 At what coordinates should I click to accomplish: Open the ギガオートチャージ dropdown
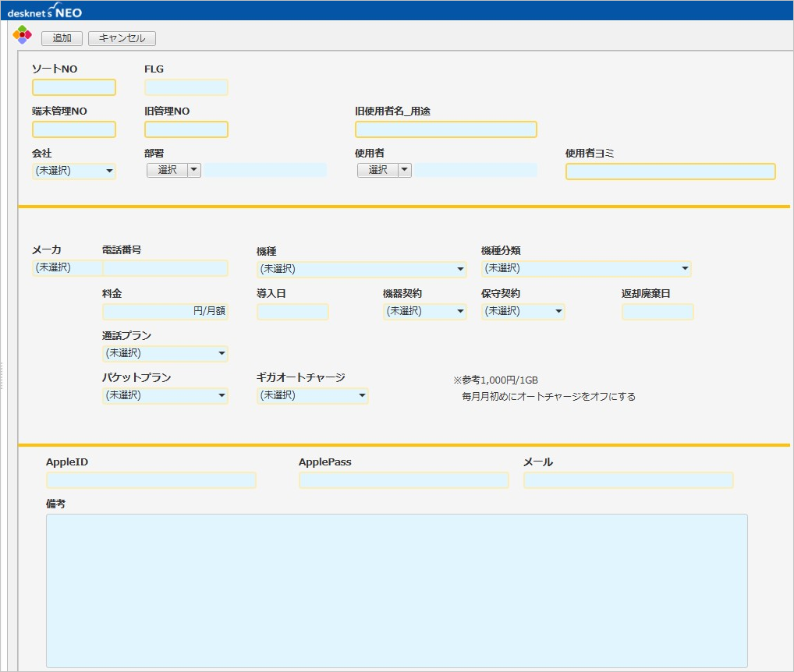click(312, 395)
